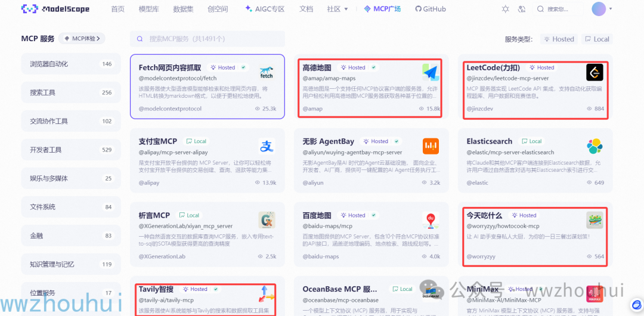The width and height of the screenshot is (644, 316).
Task: Click the search magnifier in MCP search bar
Action: (140, 39)
